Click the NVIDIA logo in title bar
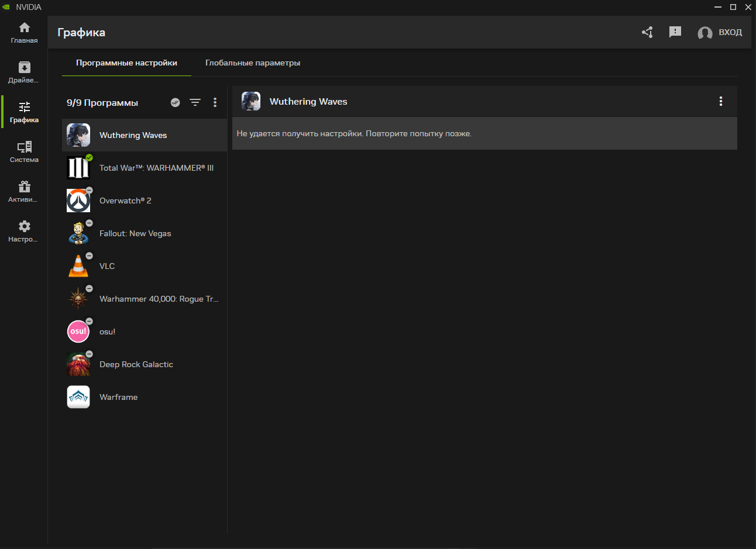 [x=6, y=7]
